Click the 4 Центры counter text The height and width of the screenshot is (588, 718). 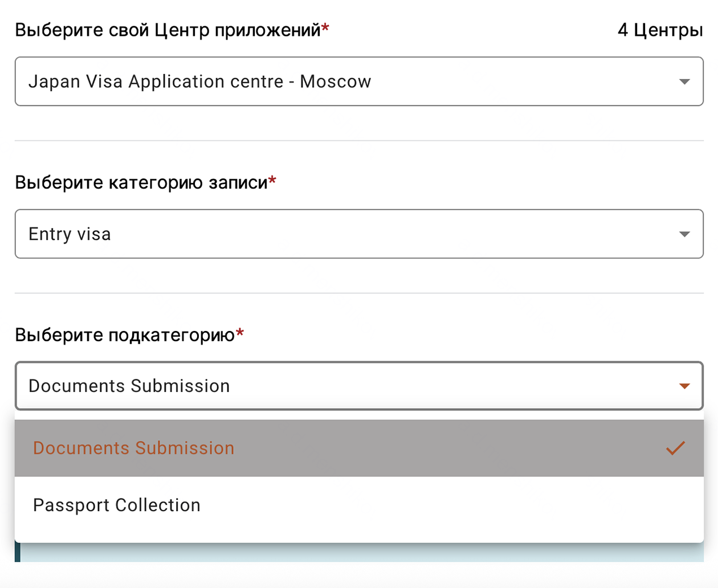coord(659,30)
